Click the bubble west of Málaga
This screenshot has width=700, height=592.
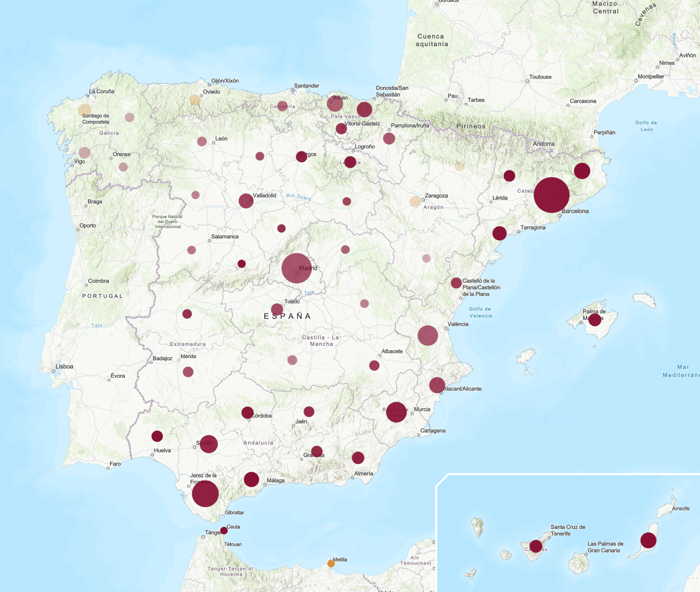(x=252, y=479)
